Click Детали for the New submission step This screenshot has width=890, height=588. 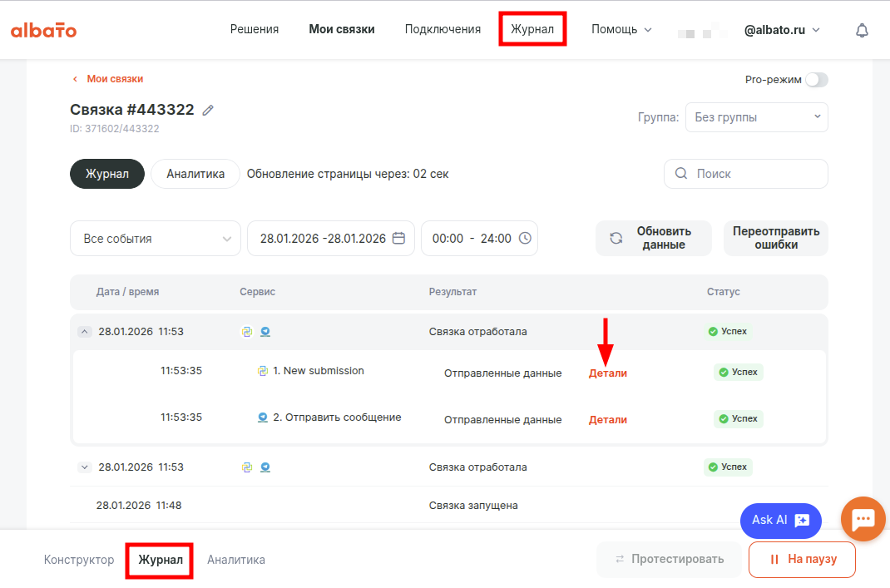click(x=608, y=373)
